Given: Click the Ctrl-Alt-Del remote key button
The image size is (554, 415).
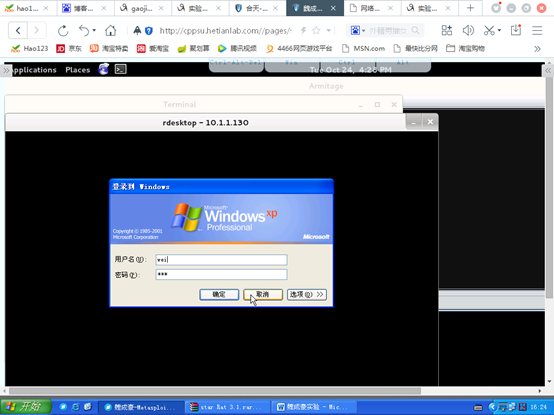Looking at the screenshot, I should [236, 65].
